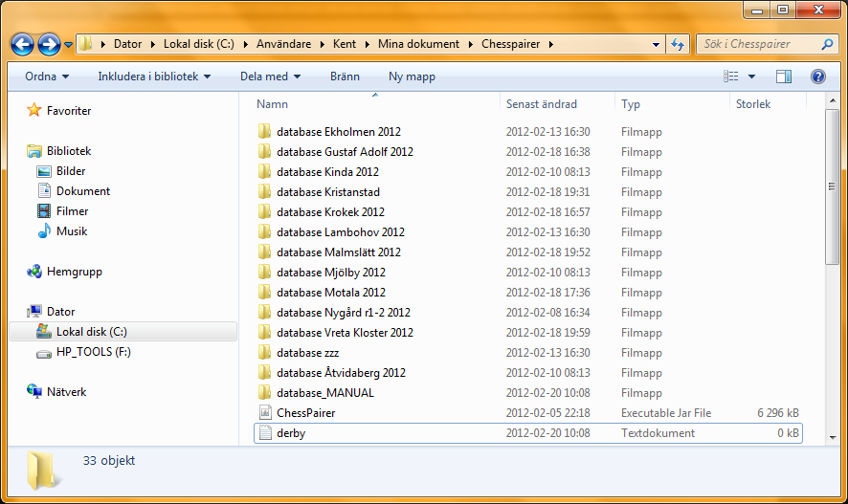Create a folder with 'Ny mapp'
Image resolution: width=848 pixels, height=504 pixels.
(412, 77)
